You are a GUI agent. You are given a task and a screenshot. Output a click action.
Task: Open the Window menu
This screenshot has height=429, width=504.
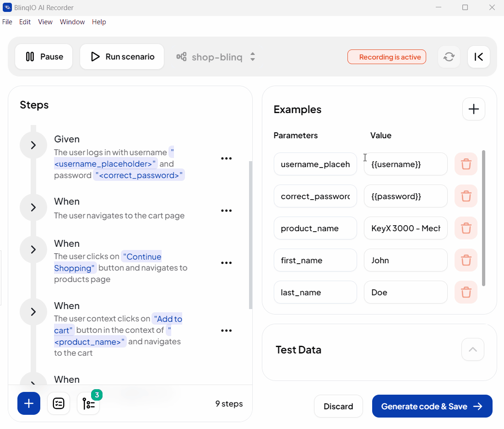coord(72,22)
